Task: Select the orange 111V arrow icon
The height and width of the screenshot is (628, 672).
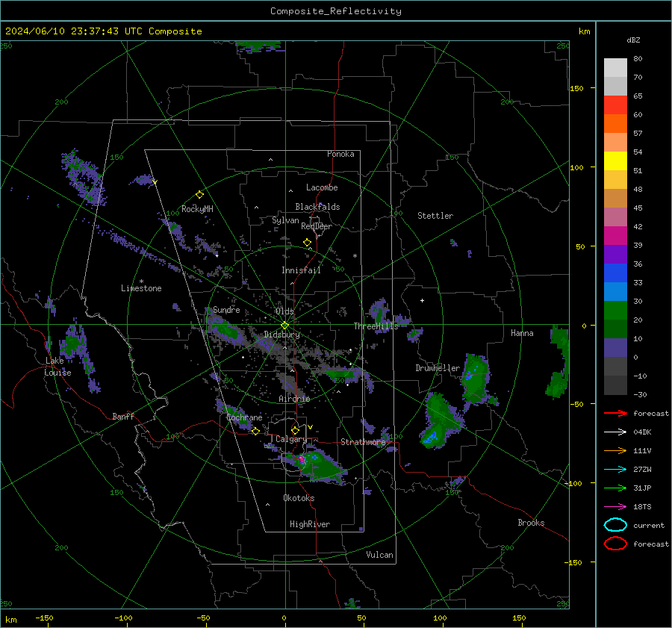Action: (x=615, y=450)
